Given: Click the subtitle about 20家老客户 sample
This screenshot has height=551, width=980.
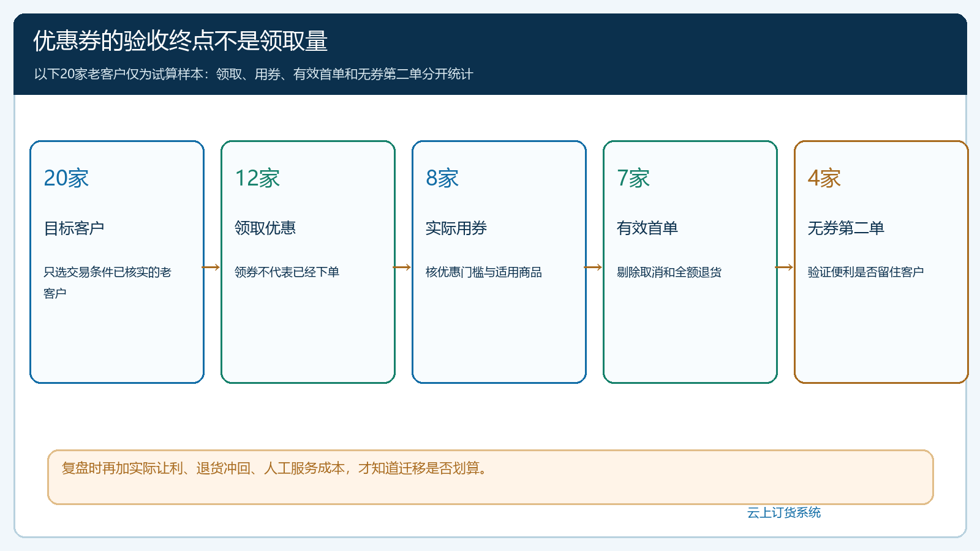Looking at the screenshot, I should point(254,74).
